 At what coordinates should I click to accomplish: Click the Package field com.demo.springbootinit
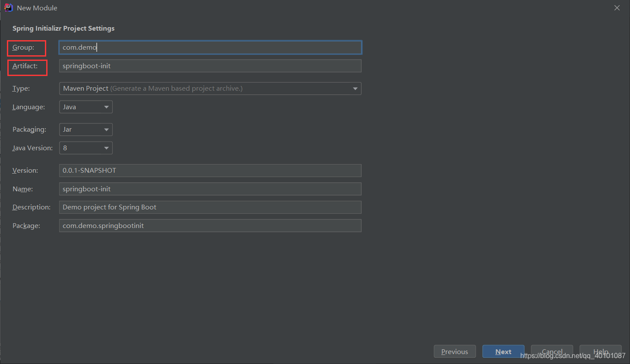pos(210,226)
